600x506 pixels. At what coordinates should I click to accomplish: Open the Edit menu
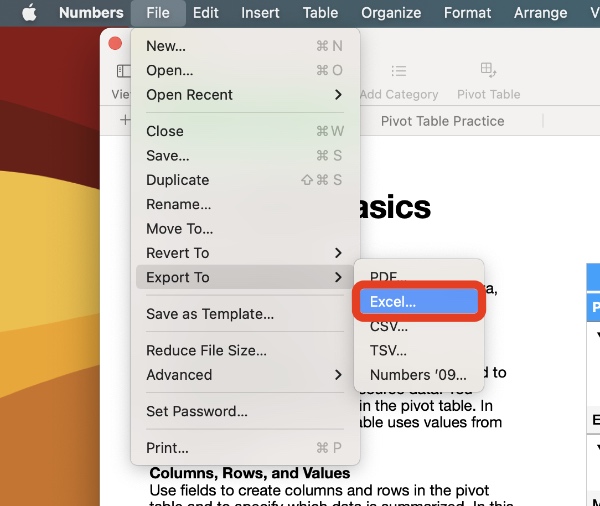pyautogui.click(x=205, y=13)
